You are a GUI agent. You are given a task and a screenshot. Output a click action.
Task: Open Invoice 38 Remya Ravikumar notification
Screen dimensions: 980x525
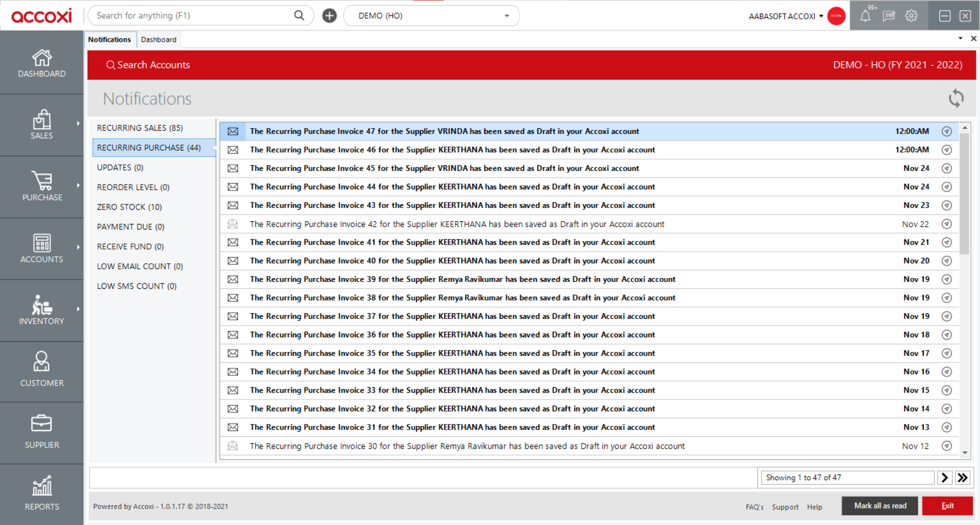(590, 298)
